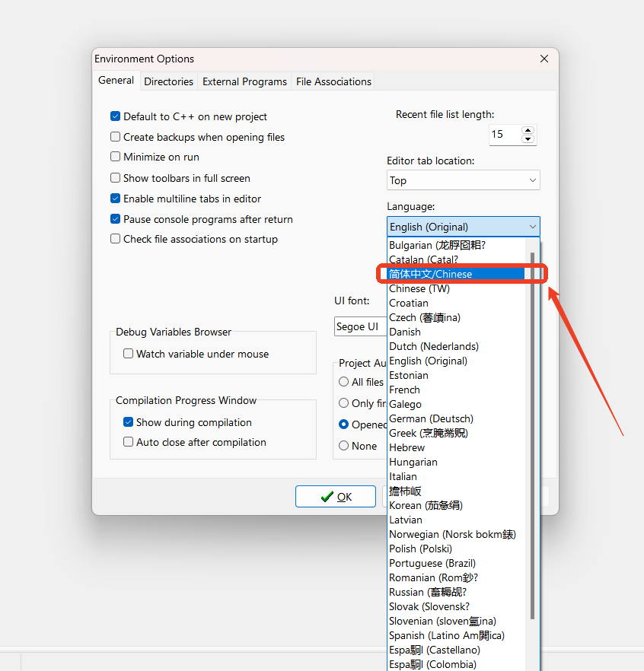Open the External Programs tab
The width and height of the screenshot is (644, 671).
coord(244,81)
